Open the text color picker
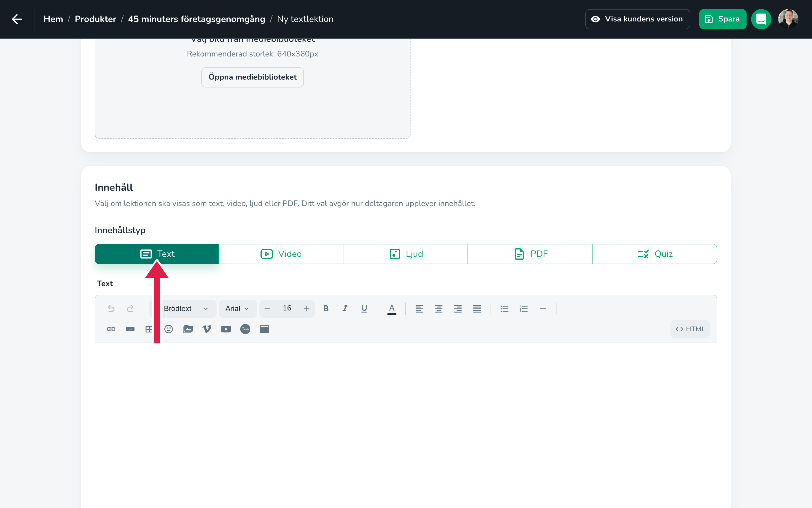The width and height of the screenshot is (812, 508). click(392, 309)
